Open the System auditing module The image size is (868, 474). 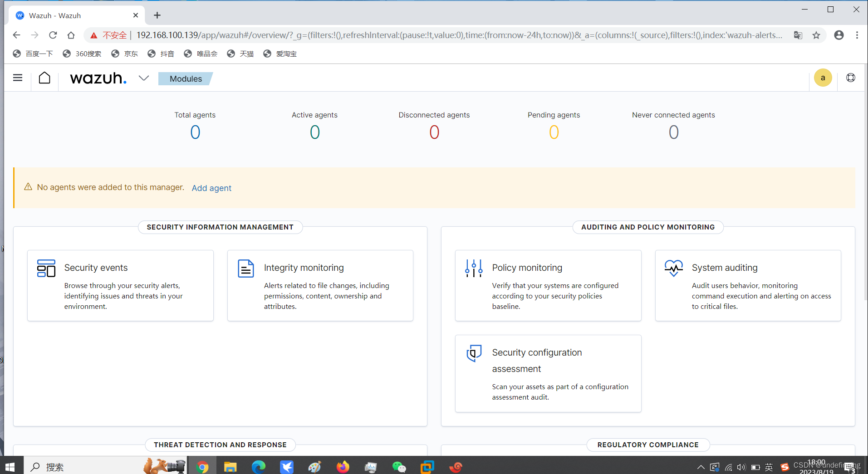pos(748,285)
